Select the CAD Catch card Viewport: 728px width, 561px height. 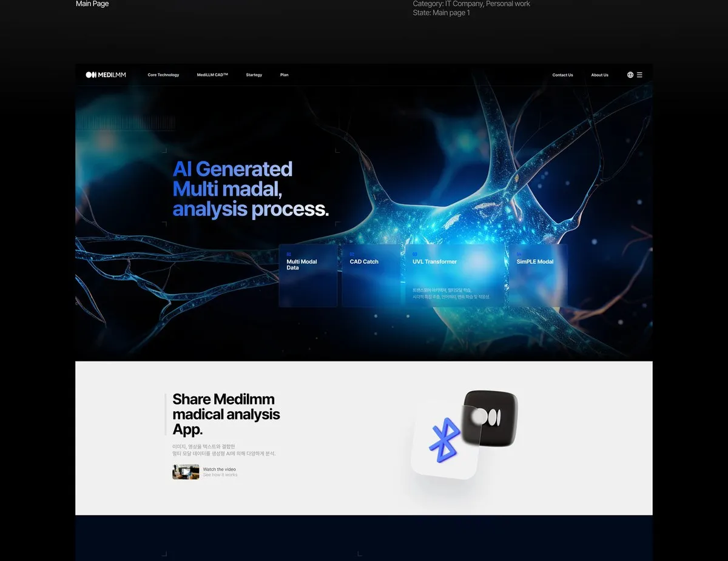pos(371,275)
